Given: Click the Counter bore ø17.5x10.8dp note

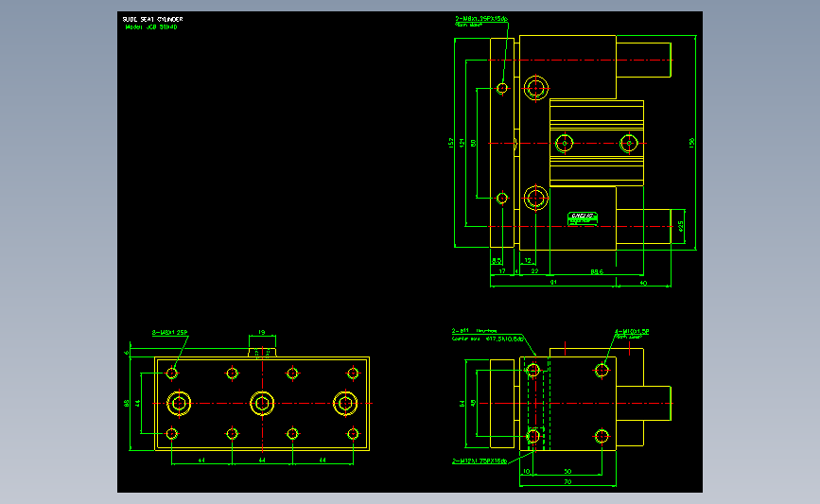Looking at the screenshot, I should (487, 339).
